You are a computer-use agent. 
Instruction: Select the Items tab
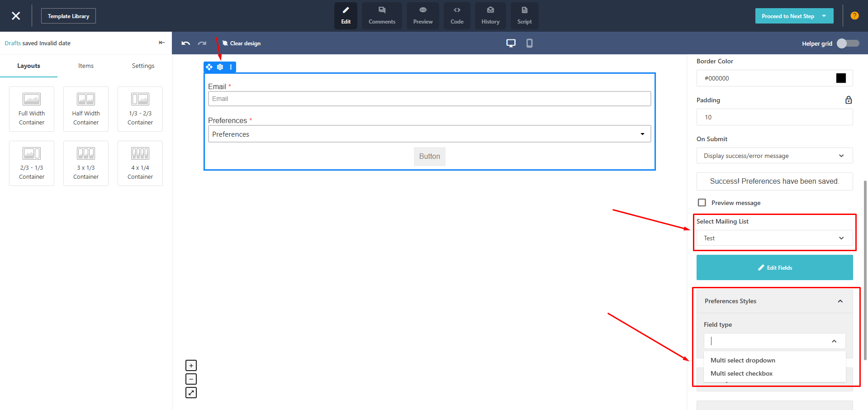86,66
